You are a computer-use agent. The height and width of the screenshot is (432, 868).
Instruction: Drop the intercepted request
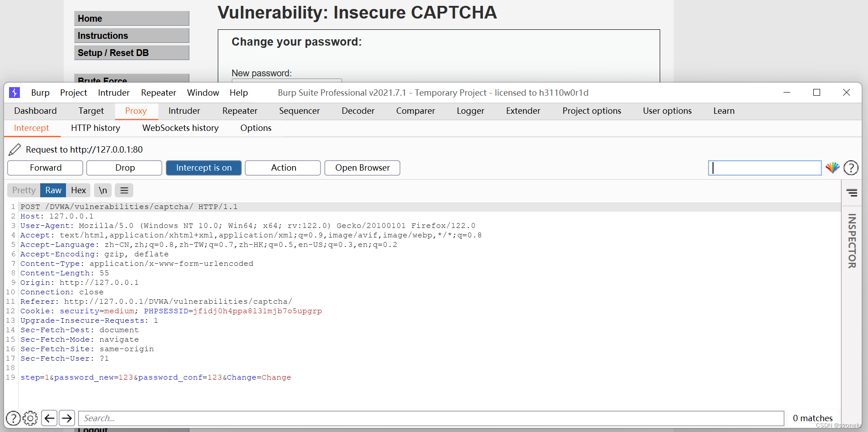click(124, 168)
